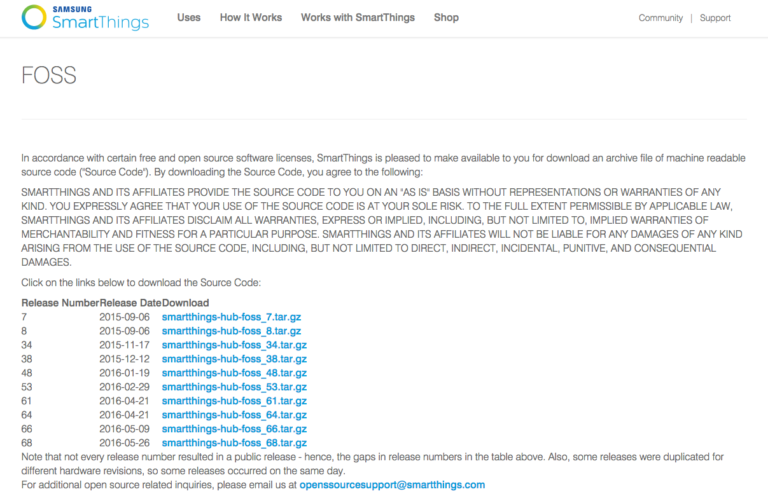Click the Release Date column header

(130, 303)
